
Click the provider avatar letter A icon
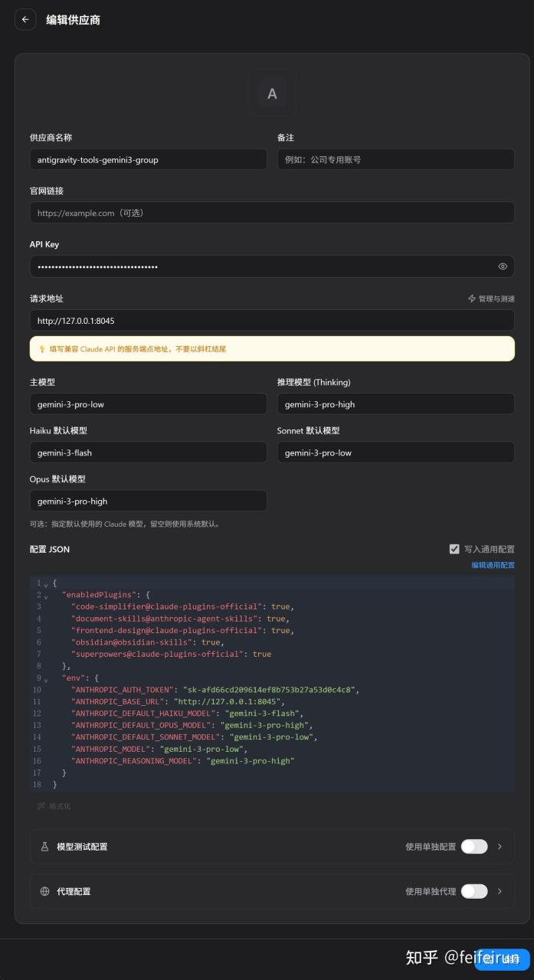[271, 94]
